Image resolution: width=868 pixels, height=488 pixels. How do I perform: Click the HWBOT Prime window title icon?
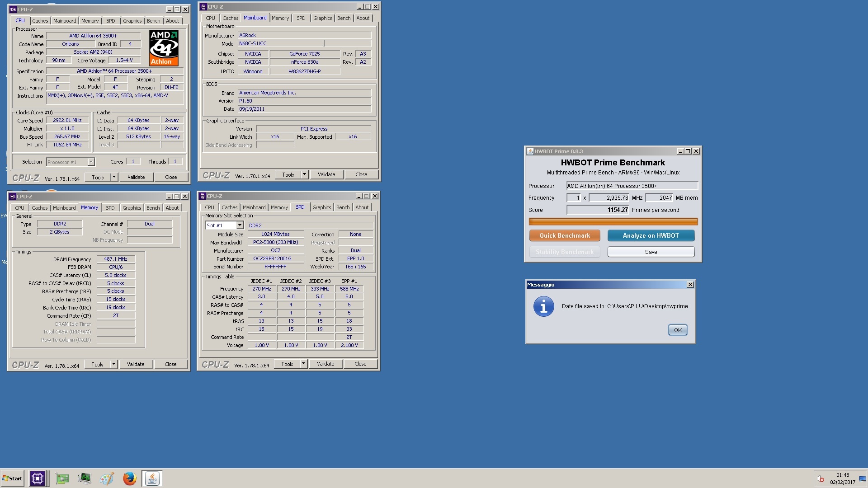coord(530,151)
